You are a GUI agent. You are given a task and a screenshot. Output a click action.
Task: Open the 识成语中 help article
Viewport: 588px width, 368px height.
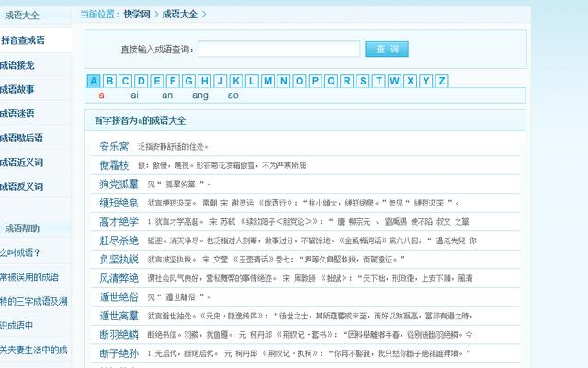pyautogui.click(x=17, y=326)
